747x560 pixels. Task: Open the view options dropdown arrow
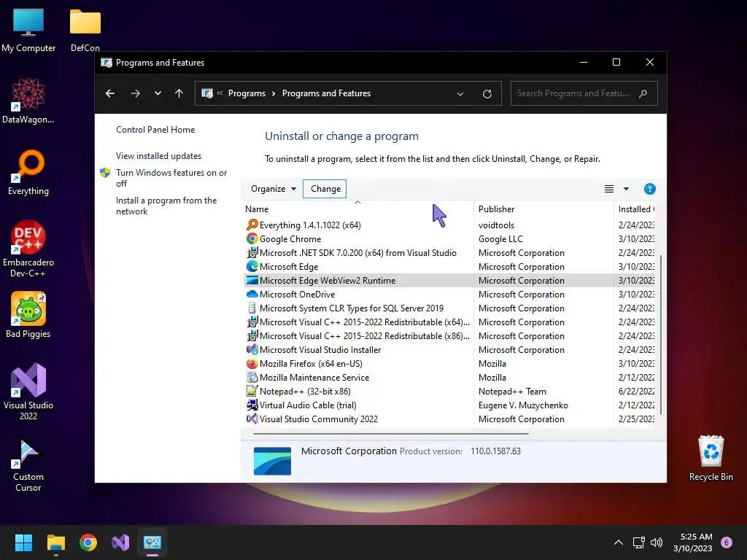[x=626, y=189]
